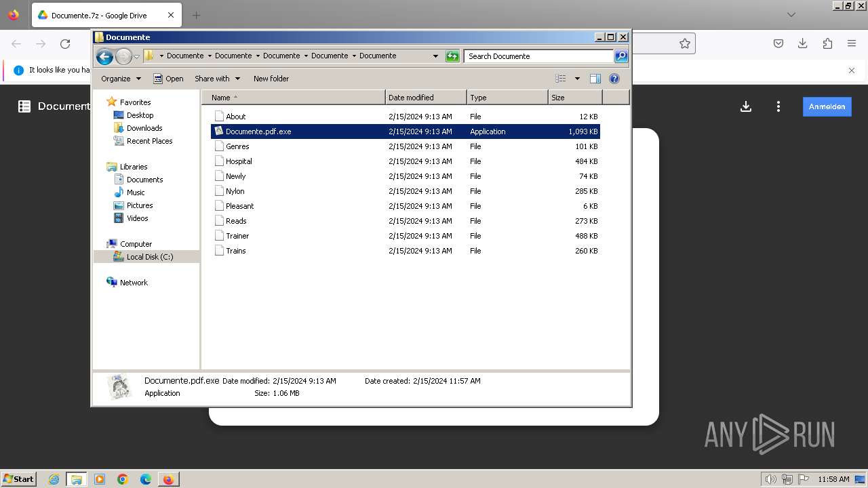Click the Explorer Forward navigation arrow
This screenshot has width=868, height=488.
[123, 56]
